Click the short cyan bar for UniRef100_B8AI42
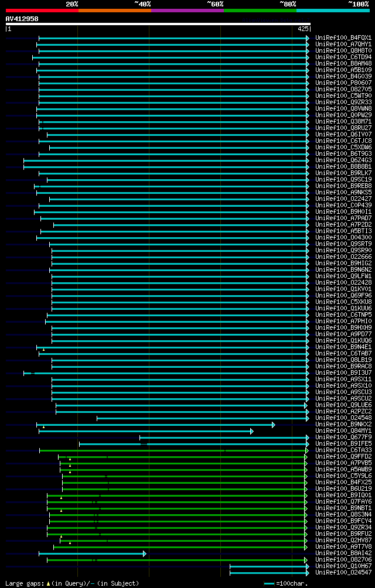The image size is (375, 588). pos(92,553)
